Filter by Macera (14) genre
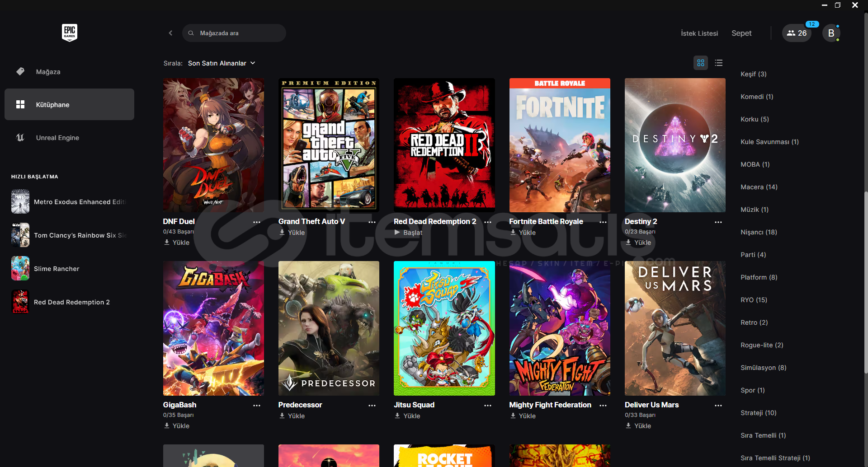This screenshot has height=467, width=868. click(759, 187)
